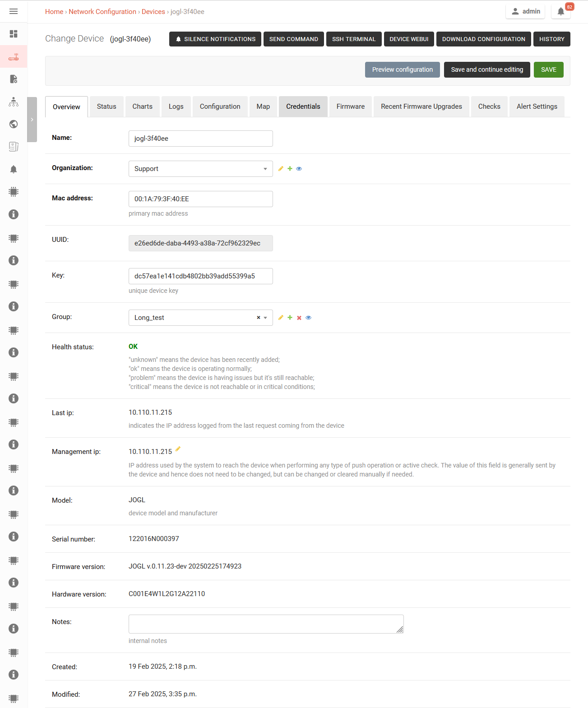Expand the collapsed sidebar with arrow handle

coord(32,120)
